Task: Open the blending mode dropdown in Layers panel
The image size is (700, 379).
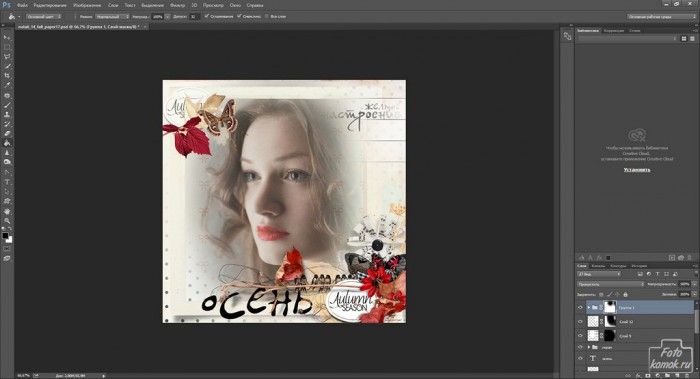Action: click(x=611, y=284)
